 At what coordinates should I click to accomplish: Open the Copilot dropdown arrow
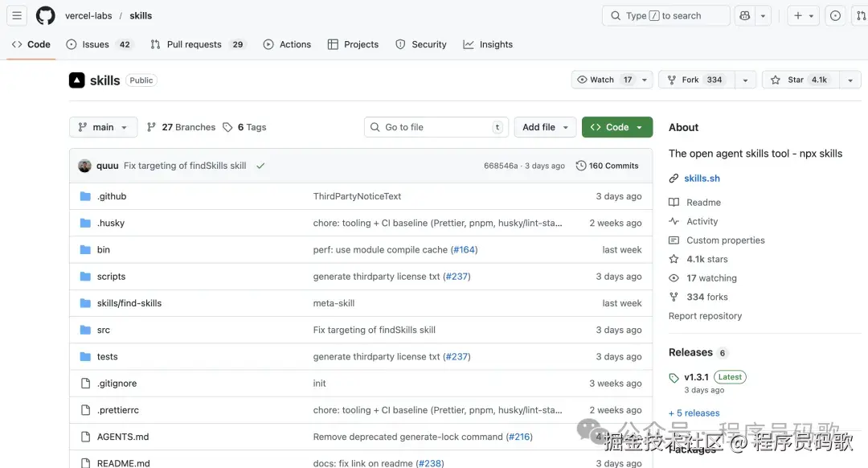[x=763, y=15]
